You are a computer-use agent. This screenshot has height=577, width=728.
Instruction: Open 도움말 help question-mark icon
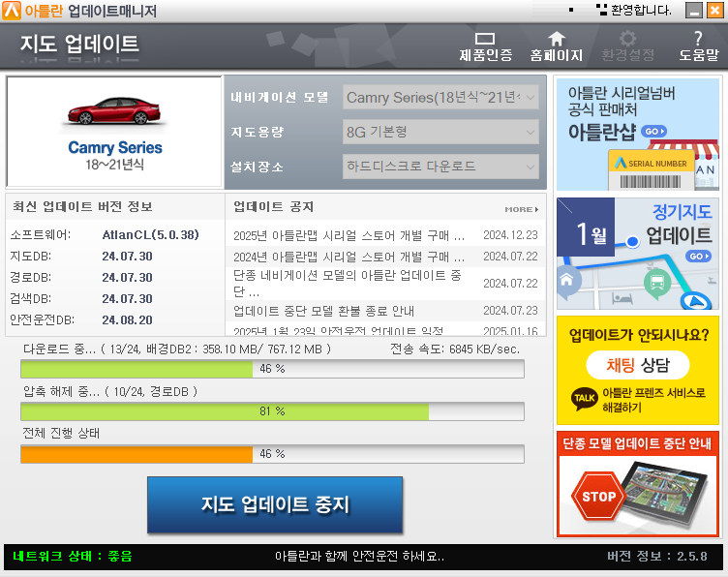[698, 46]
